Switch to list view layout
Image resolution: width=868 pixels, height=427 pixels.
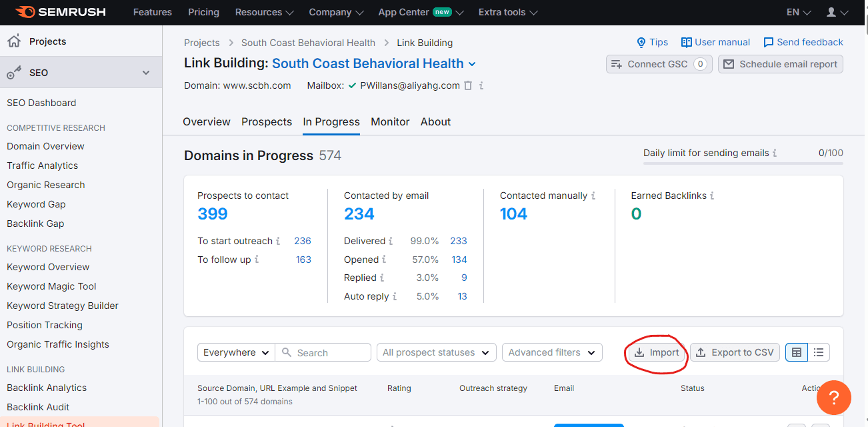819,352
